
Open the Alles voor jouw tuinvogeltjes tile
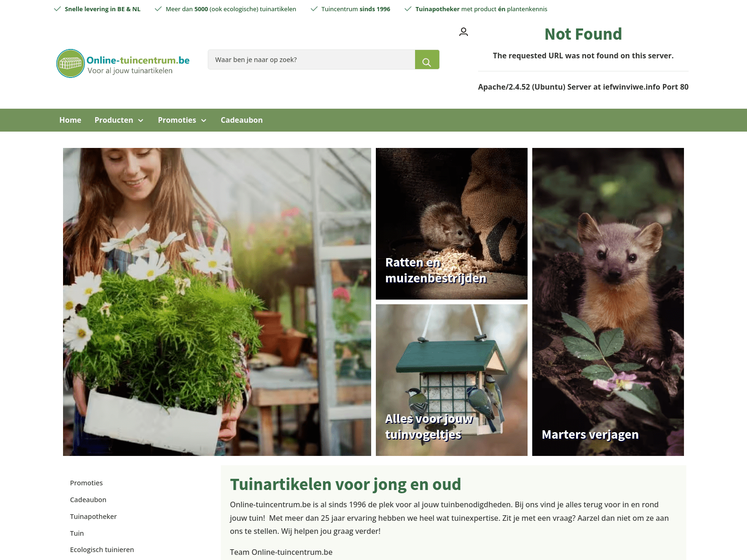pyautogui.click(x=451, y=380)
